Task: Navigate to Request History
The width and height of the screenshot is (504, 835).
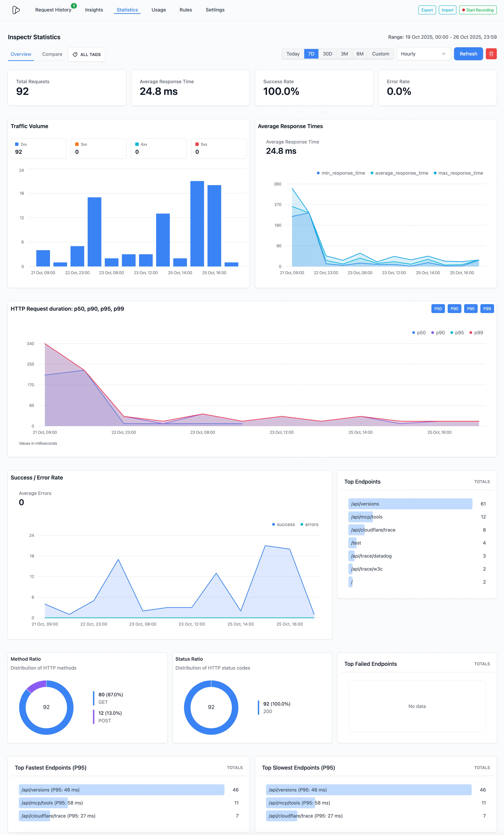Action: pos(53,10)
